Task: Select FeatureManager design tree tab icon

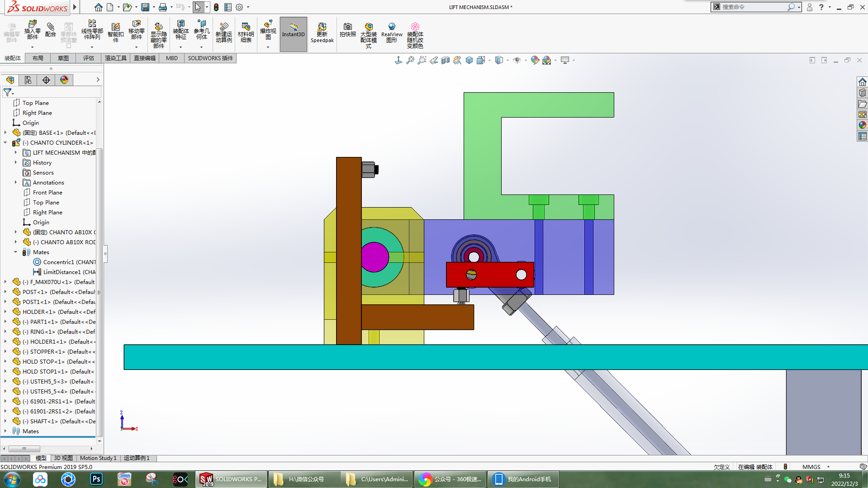Action: pos(10,80)
